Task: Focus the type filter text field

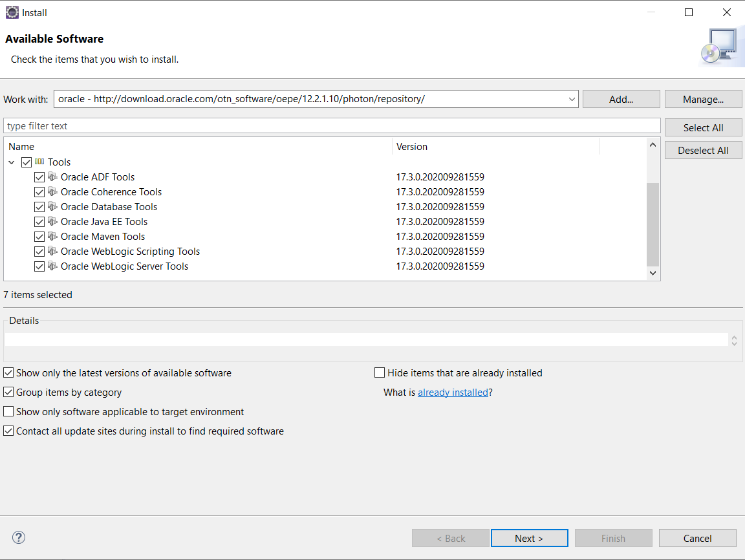Action: tap(332, 126)
